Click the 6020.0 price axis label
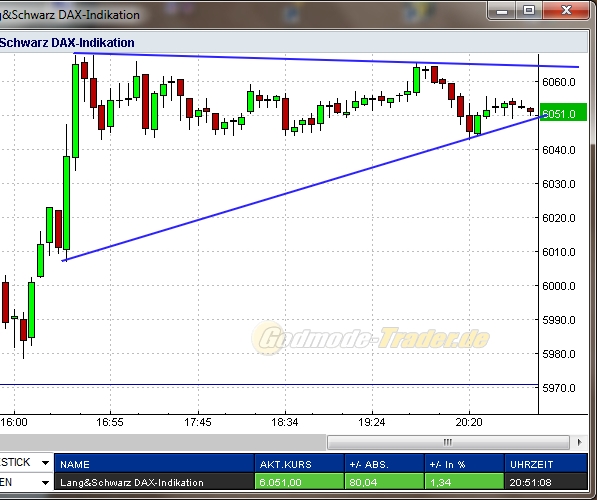The width and height of the screenshot is (597, 500). coord(559,218)
